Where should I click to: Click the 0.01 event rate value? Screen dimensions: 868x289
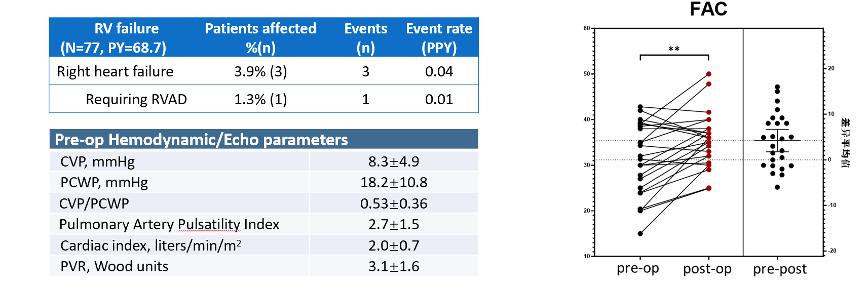pos(439,99)
